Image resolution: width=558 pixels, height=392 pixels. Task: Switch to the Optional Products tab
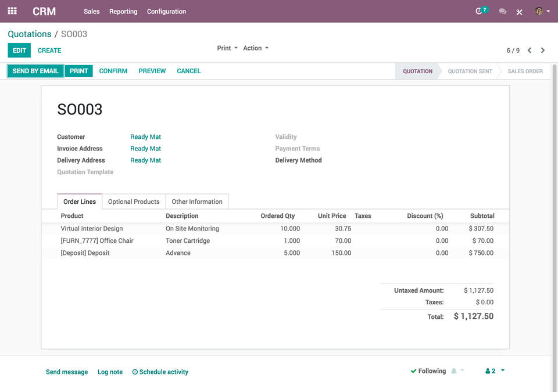(134, 202)
